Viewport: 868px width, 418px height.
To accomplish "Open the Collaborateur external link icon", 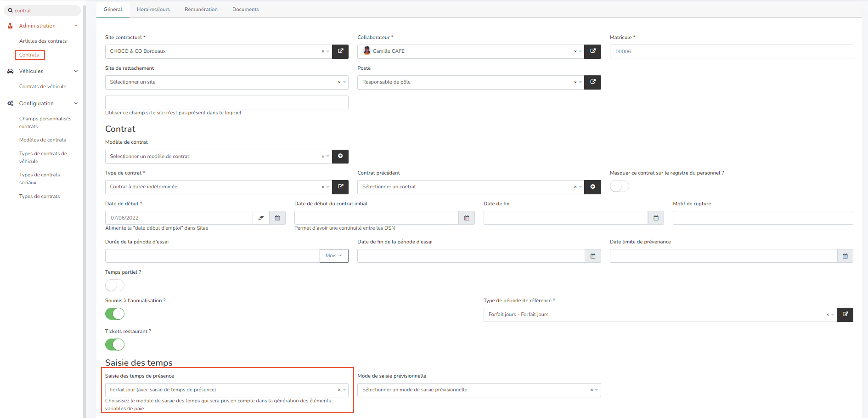I will (x=592, y=51).
